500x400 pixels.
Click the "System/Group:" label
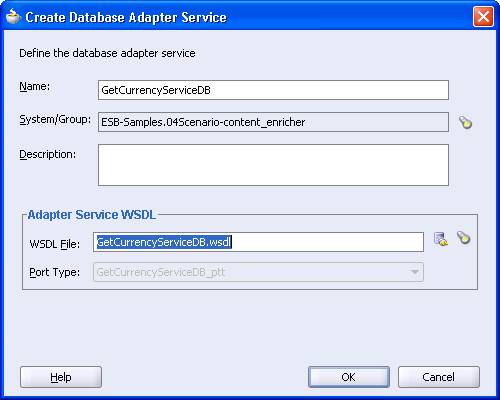(x=55, y=119)
